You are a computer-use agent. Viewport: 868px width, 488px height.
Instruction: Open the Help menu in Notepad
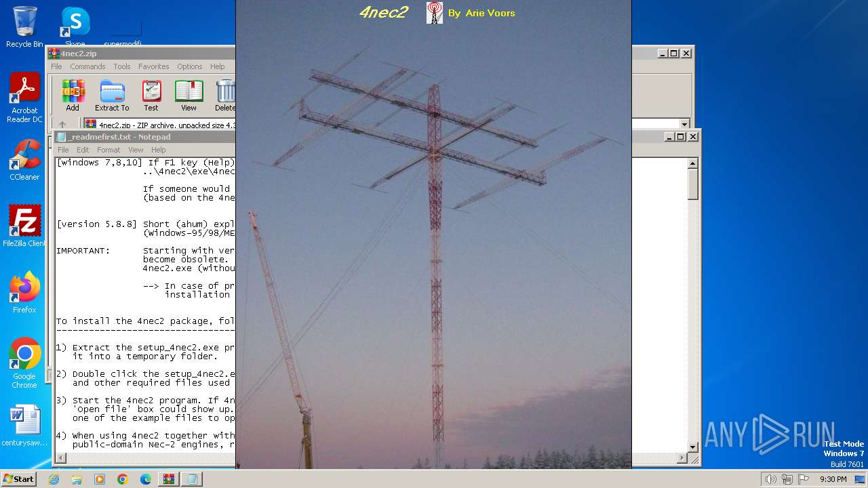click(158, 150)
